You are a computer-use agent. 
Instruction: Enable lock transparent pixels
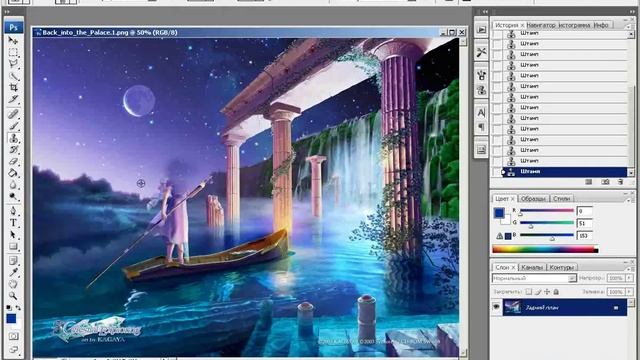pos(529,292)
